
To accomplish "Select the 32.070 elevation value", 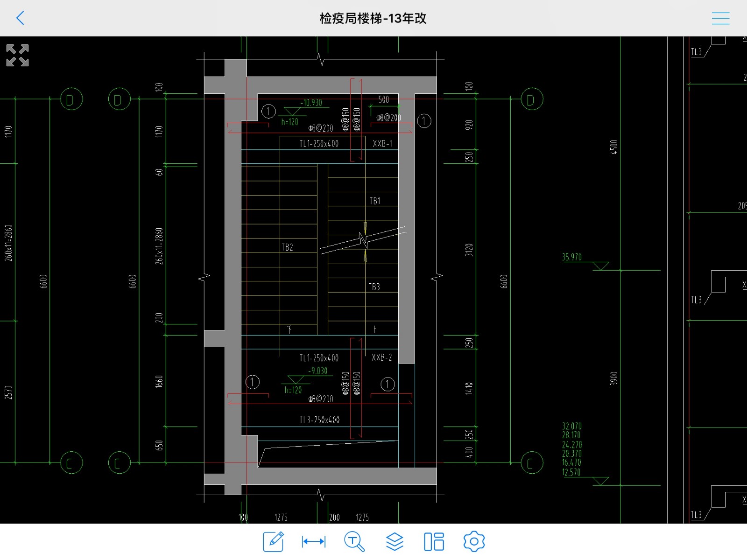I will coord(572,426).
